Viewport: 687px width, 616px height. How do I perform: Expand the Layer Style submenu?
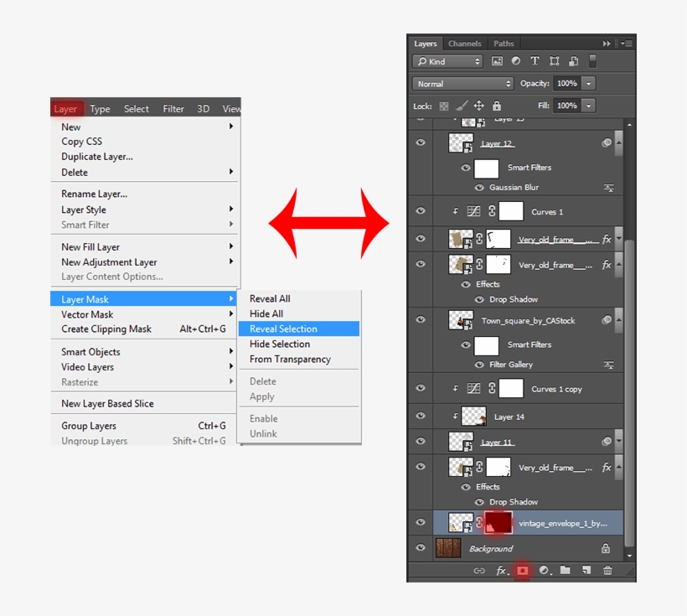click(231, 210)
